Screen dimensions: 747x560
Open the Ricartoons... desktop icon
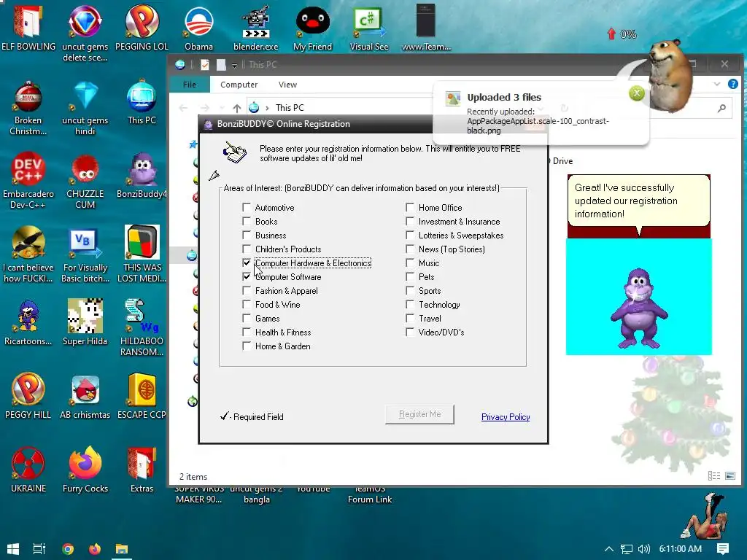pos(28,323)
